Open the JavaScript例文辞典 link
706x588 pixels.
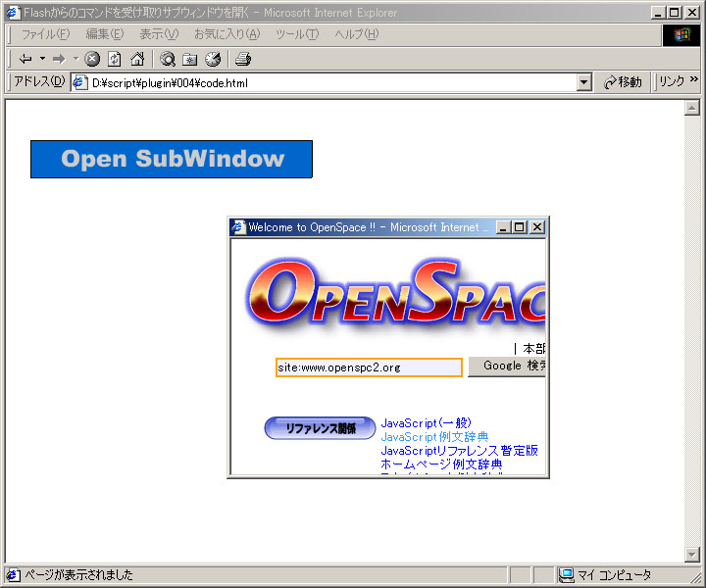pos(434,437)
